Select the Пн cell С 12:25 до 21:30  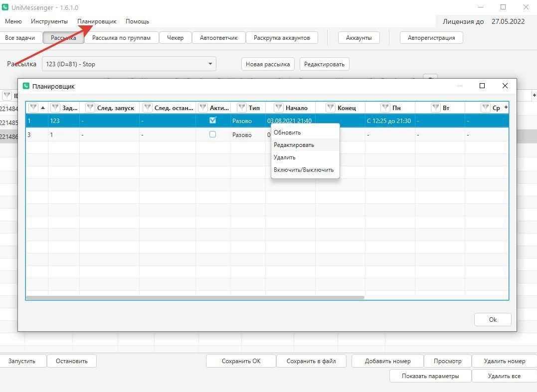tap(390, 121)
